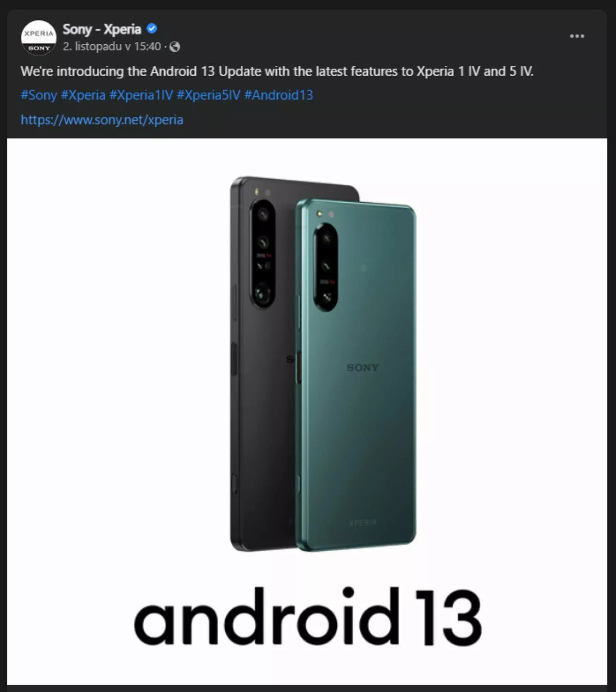This screenshot has width=616, height=692.
Task: Click the green Xperia 5 IV phone
Action: point(356,375)
